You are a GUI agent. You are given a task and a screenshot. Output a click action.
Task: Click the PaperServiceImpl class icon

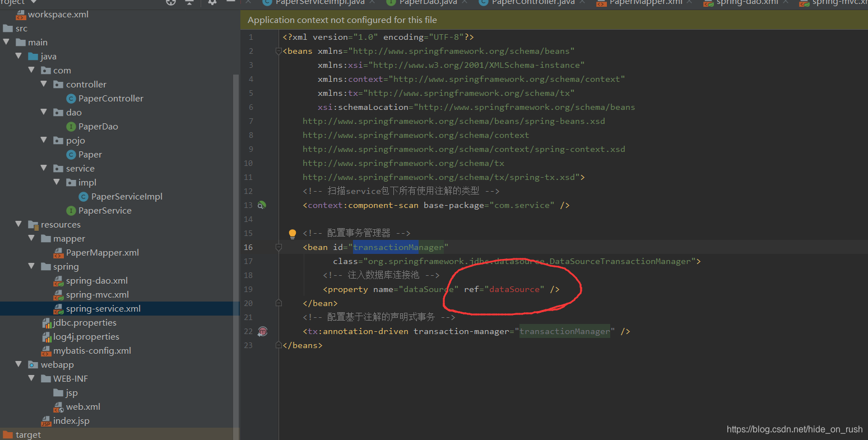tap(83, 197)
